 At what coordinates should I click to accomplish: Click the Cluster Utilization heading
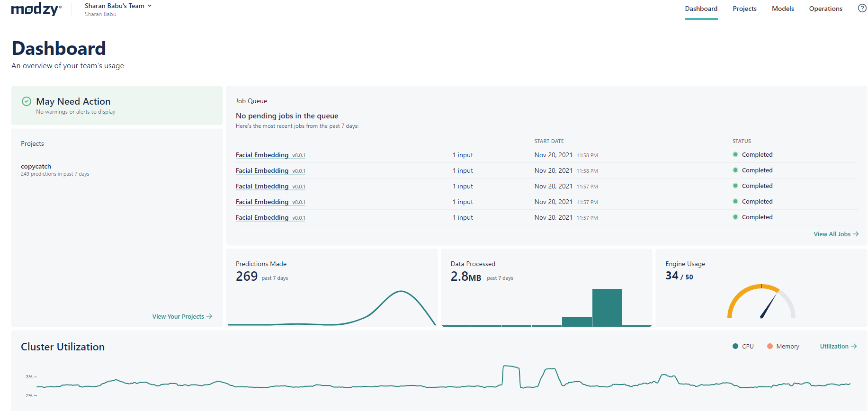[63, 347]
